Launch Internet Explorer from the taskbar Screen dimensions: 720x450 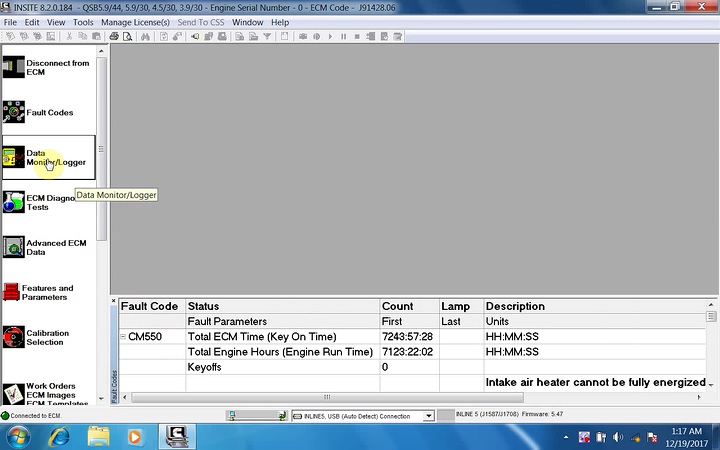60,437
